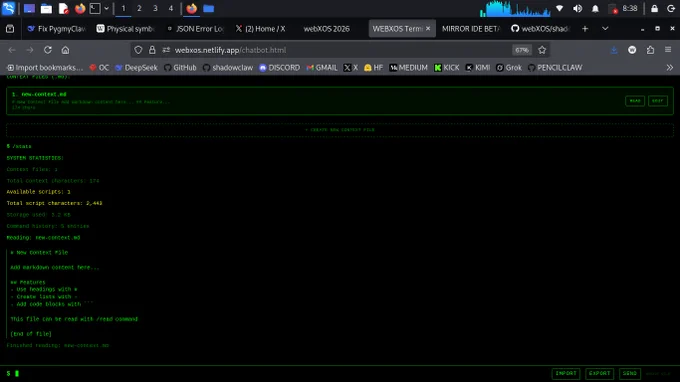Open the KIMI bookmark
The width and height of the screenshot is (680, 382).
click(x=477, y=68)
